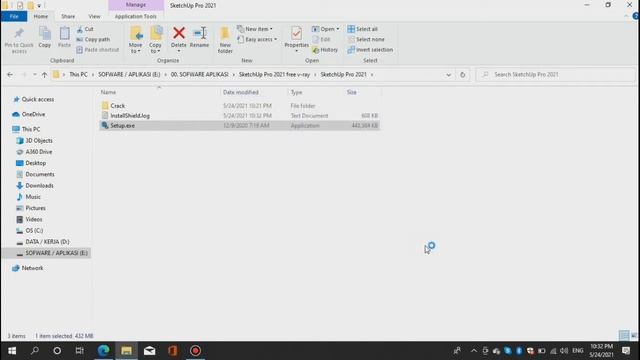Sort by Size column header
The height and width of the screenshot is (360, 640).
click(352, 92)
